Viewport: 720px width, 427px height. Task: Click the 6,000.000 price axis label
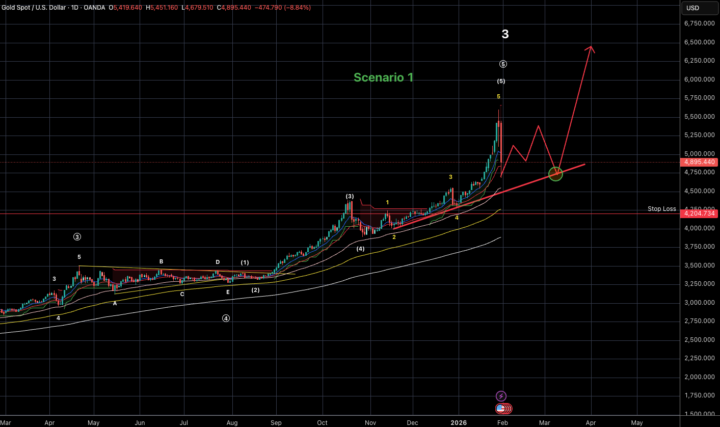699,79
